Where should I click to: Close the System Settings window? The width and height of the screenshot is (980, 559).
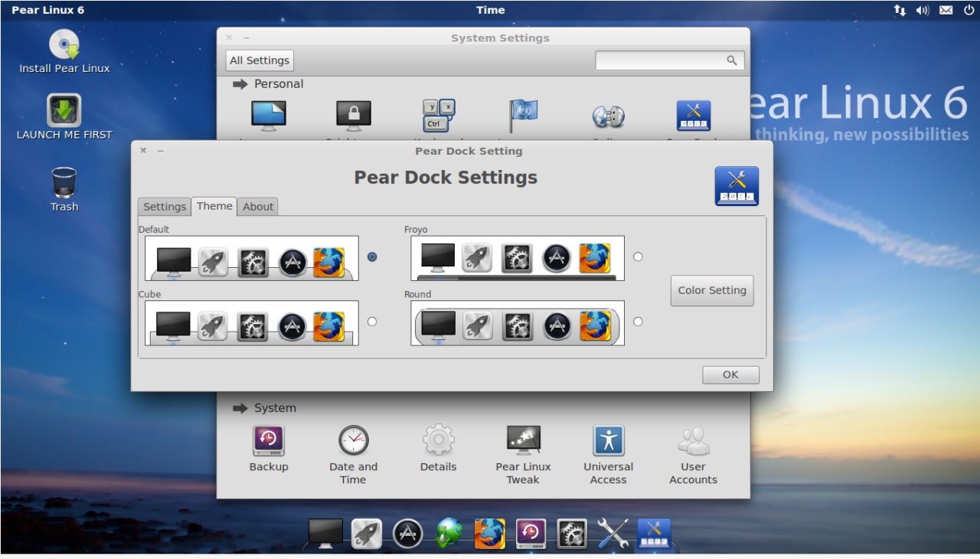point(229,38)
